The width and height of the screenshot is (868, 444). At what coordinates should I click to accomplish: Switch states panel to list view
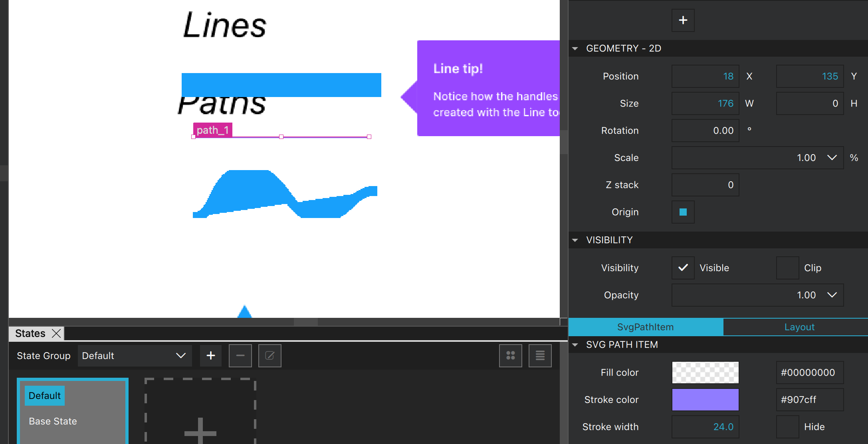click(540, 355)
